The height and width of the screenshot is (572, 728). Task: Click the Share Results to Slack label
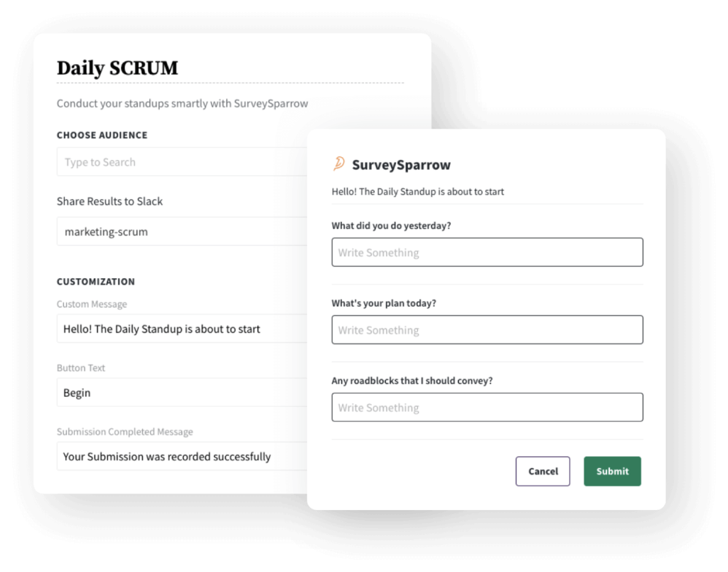point(109,201)
